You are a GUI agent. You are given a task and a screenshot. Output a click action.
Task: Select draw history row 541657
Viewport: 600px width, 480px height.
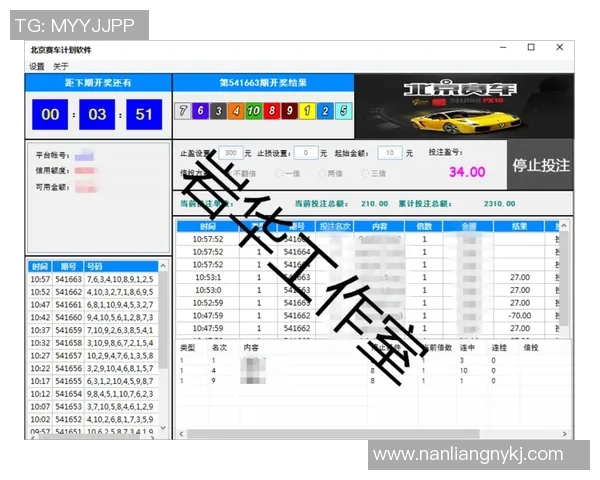click(x=93, y=356)
